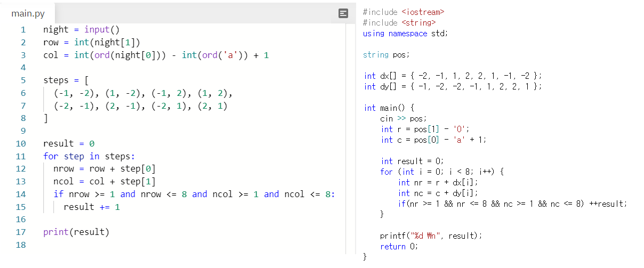The image size is (644, 268).
Task: Click the 'int main() {' line
Action: click(389, 108)
